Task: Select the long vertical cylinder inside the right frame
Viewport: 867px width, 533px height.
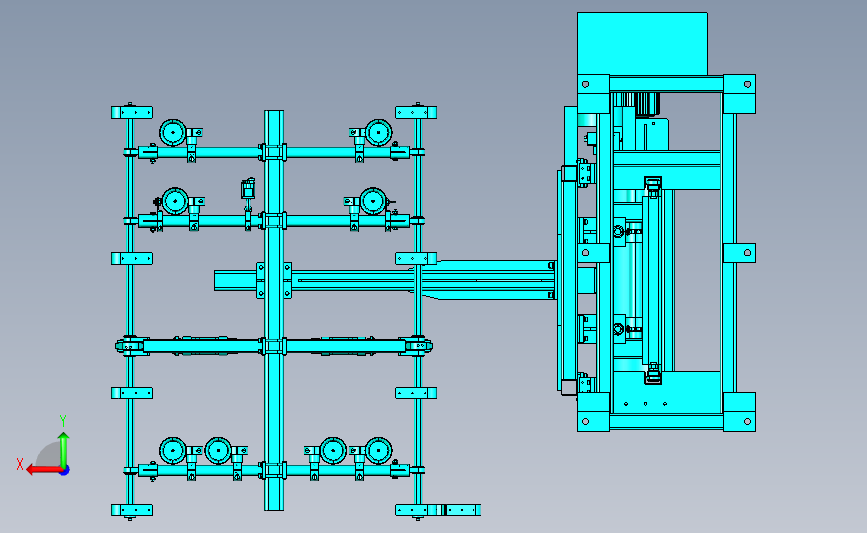Action: [x=652, y=280]
